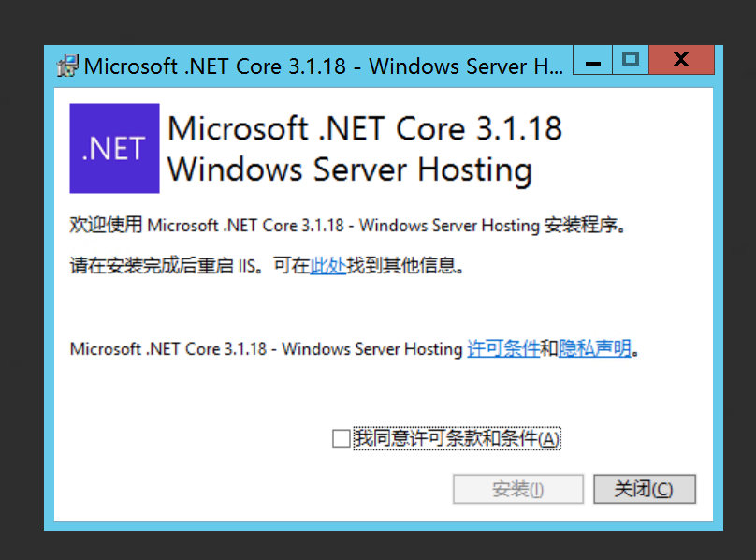This screenshot has width=756, height=560.
Task: Click the dark desktop background outside the dialog
Action: click(x=376, y=22)
